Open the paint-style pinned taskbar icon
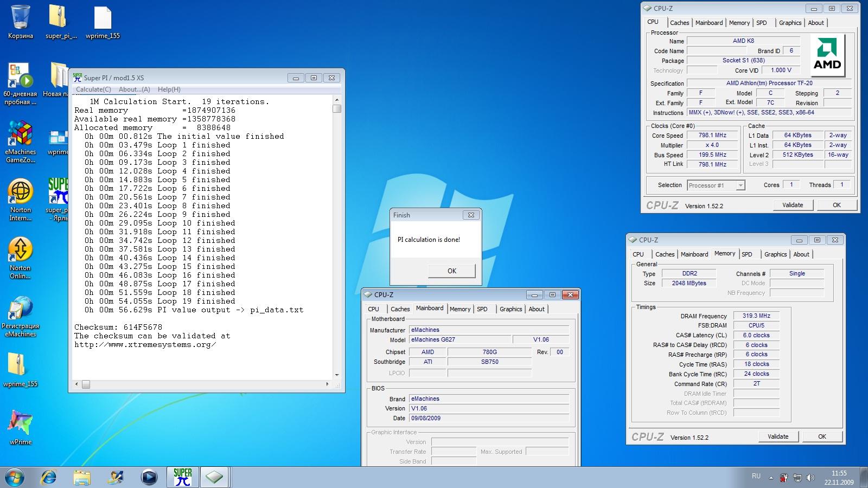 (x=116, y=477)
